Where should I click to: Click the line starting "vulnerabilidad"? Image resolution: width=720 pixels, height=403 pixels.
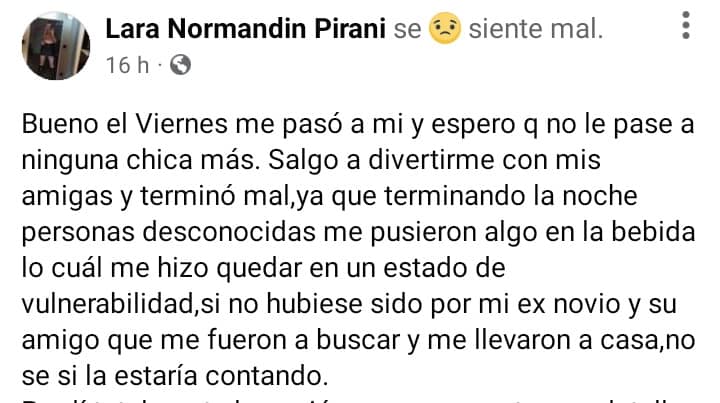click(345, 302)
